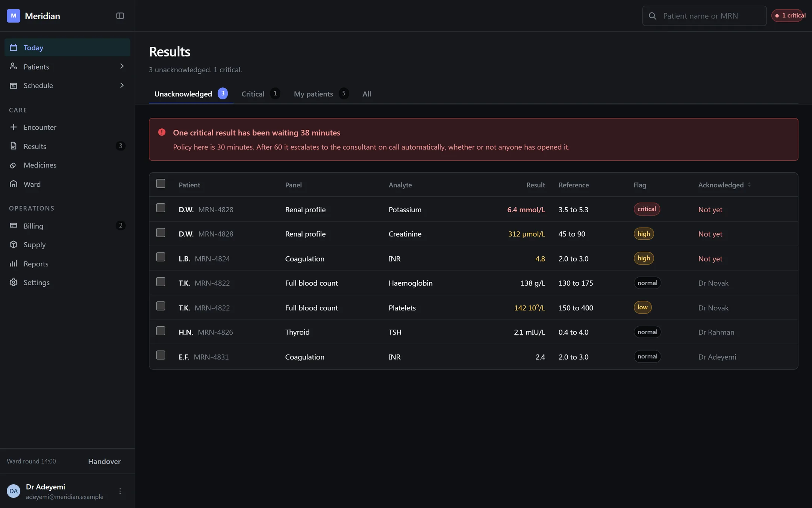
Task: Collapse the sidebar panel icon
Action: [120, 16]
